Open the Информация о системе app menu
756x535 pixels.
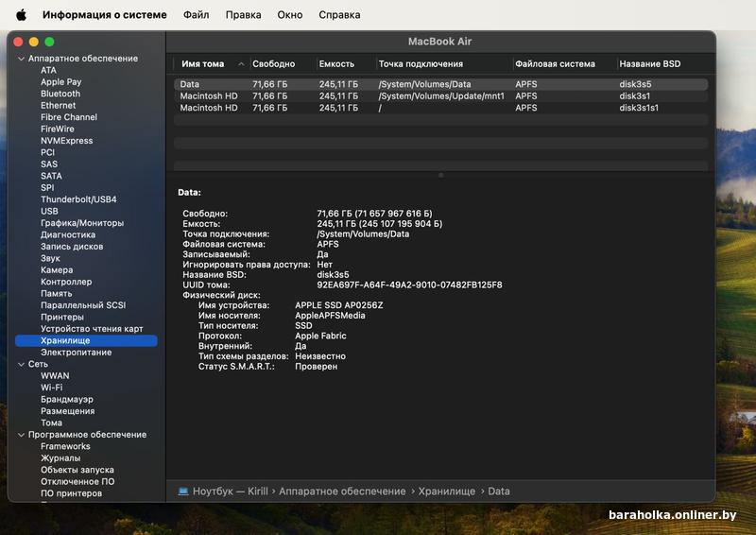[104, 15]
